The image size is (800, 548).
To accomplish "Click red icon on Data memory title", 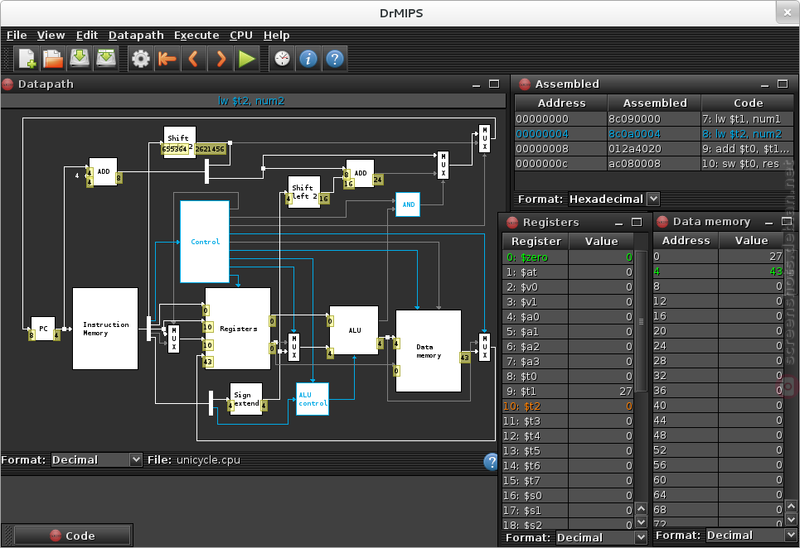I will click(662, 221).
